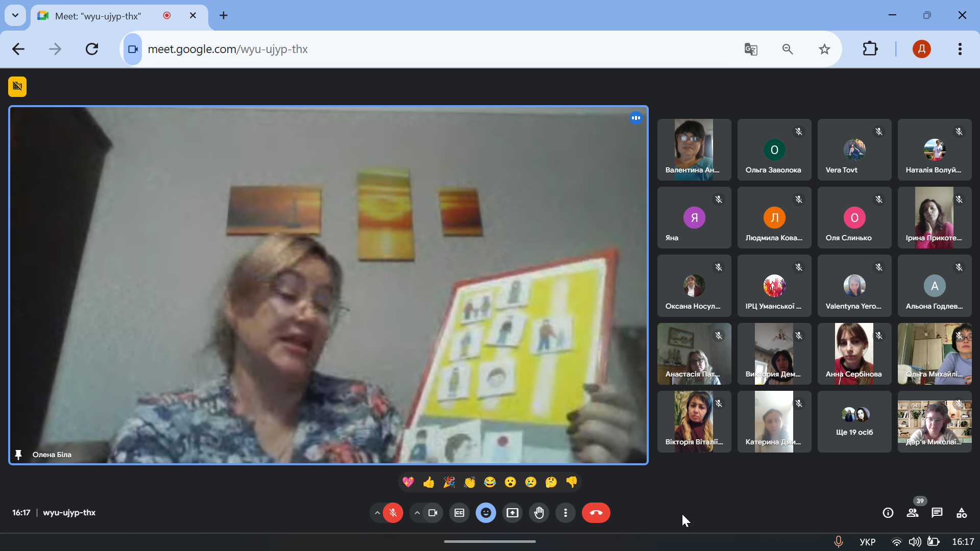Open a new browser tab

[x=224, y=15]
